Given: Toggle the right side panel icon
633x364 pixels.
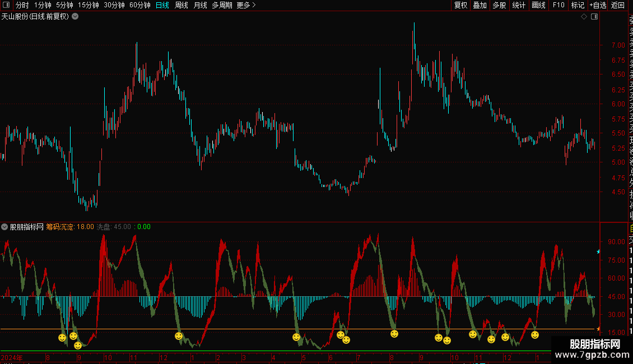Looking at the screenshot, I should pyautogui.click(x=594, y=17).
